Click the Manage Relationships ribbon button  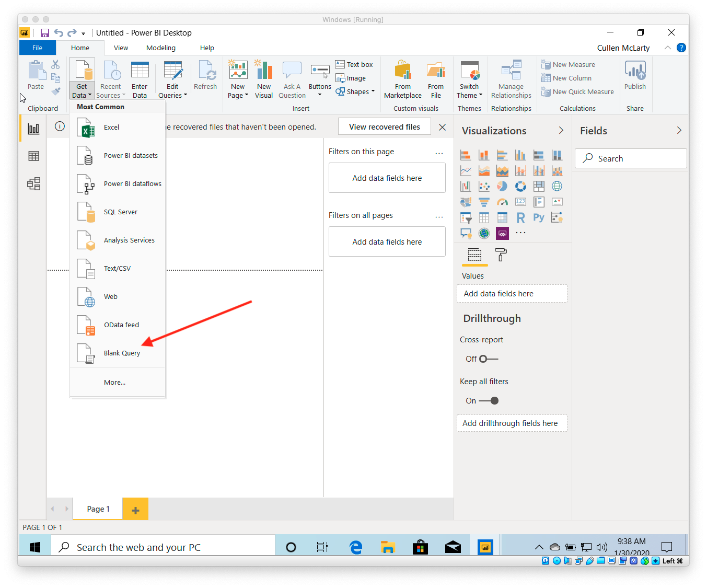[x=511, y=79]
